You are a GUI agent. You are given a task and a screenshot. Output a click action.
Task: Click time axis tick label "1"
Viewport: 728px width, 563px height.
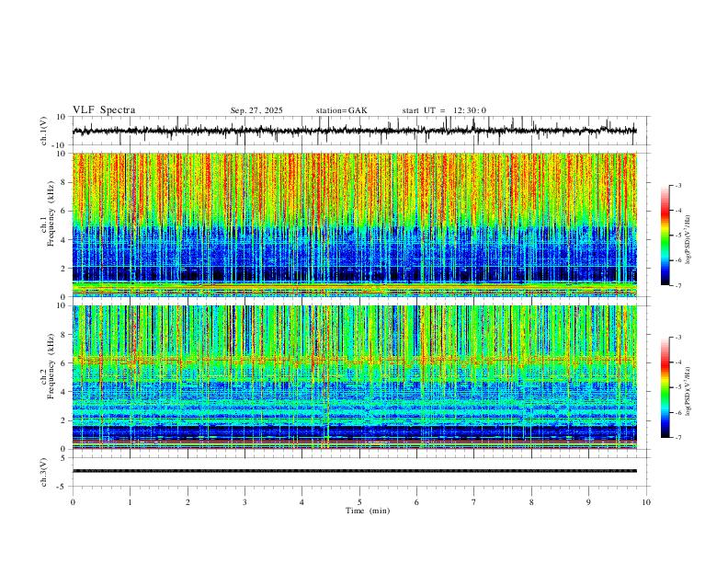(x=130, y=502)
